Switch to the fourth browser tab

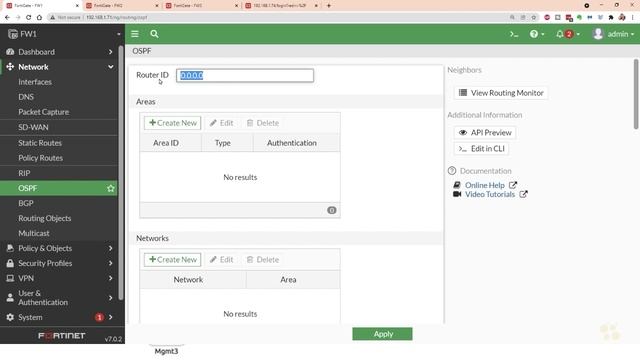281,6
